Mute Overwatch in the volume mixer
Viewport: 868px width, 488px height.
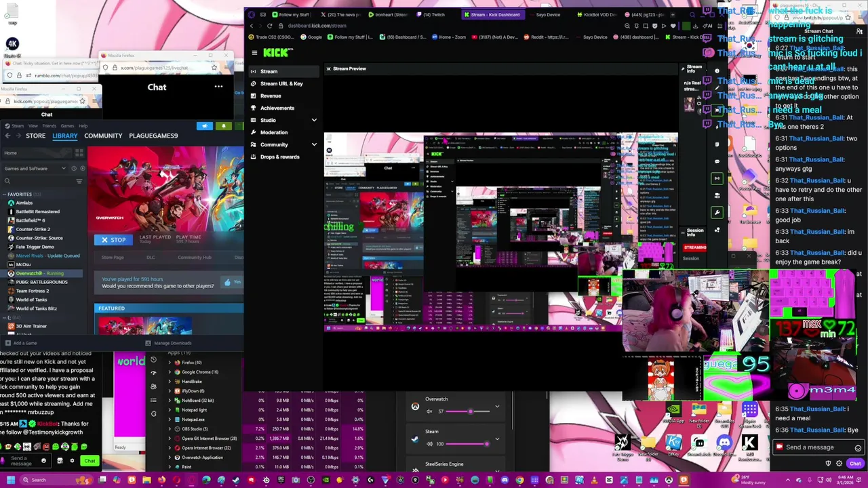tap(429, 411)
